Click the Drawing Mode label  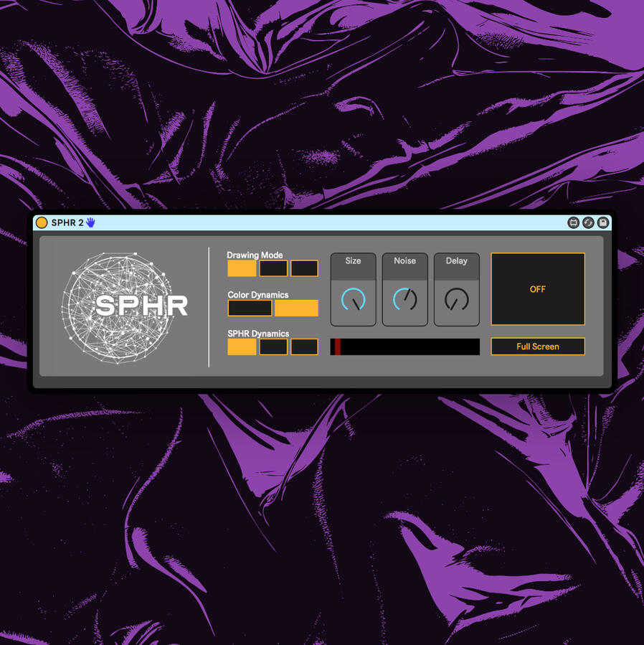255,255
